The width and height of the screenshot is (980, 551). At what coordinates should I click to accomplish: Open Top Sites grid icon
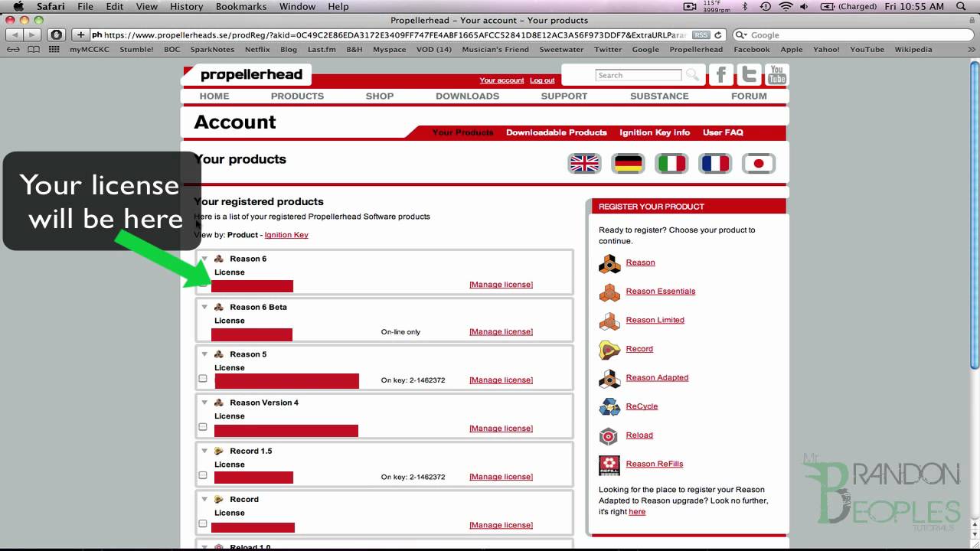(x=54, y=50)
